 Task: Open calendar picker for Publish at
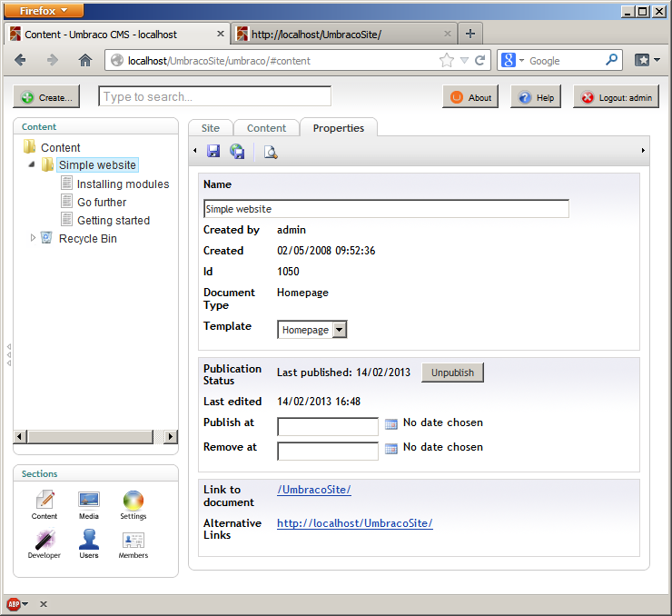(x=390, y=424)
